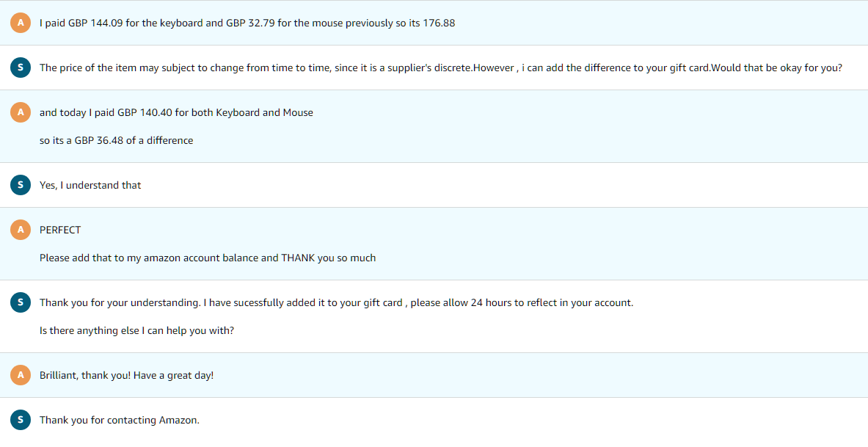Click the line 'so its a GBP 36.48 of a difference'
Screen dimensions: 868x447
coord(116,141)
